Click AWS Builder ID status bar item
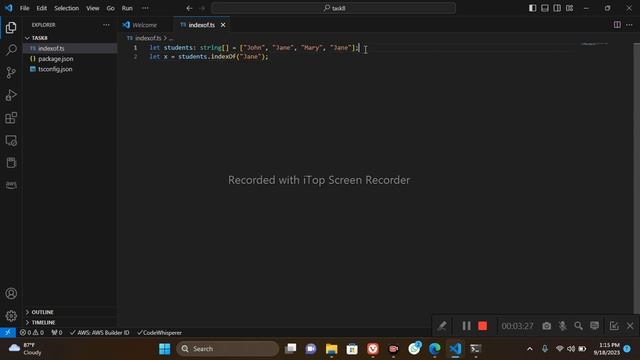This screenshot has width=640, height=360. [x=100, y=333]
